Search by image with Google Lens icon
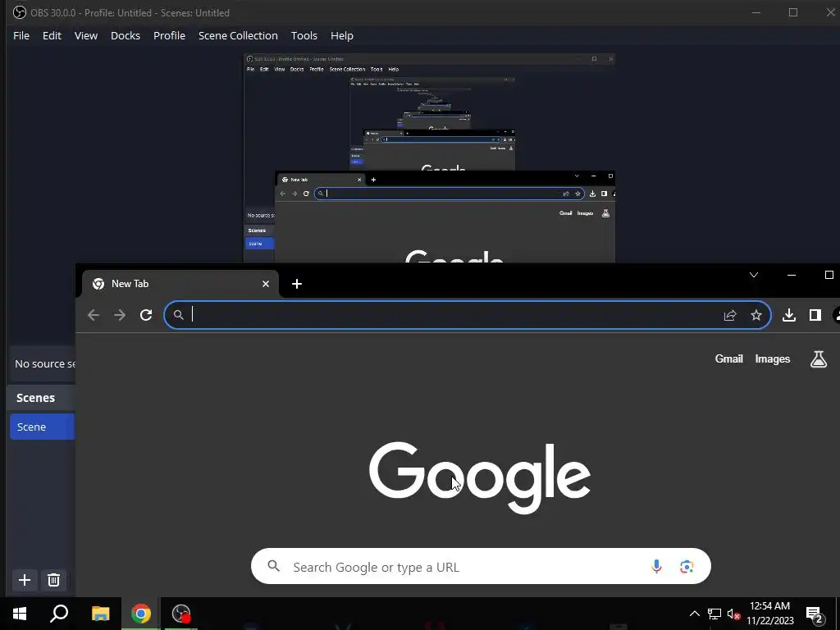840x630 pixels. tap(687, 566)
